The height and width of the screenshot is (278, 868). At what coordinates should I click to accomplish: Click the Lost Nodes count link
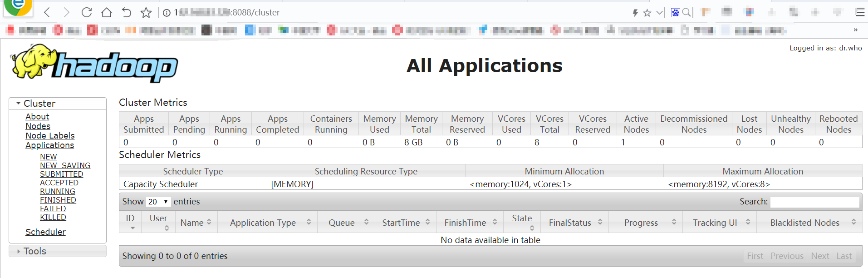(x=738, y=142)
